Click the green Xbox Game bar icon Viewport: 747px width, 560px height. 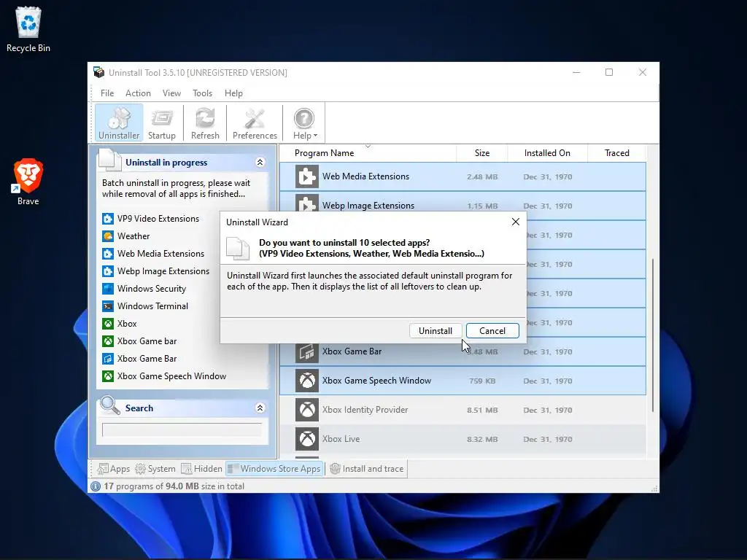(108, 341)
